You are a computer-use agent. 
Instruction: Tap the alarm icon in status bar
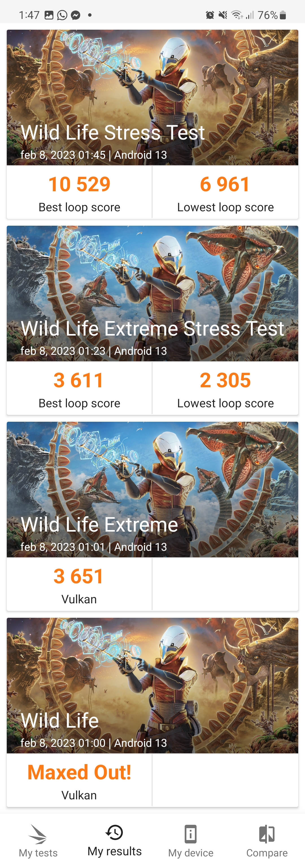coord(210,15)
